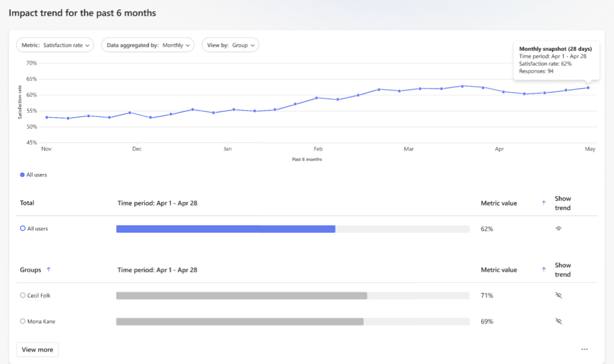The width and height of the screenshot is (614, 364).
Task: Click the chart data point at Feb
Action: [x=317, y=98]
